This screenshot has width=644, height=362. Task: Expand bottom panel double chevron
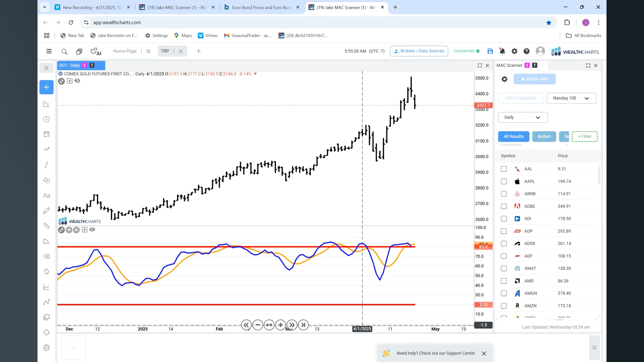point(594,348)
